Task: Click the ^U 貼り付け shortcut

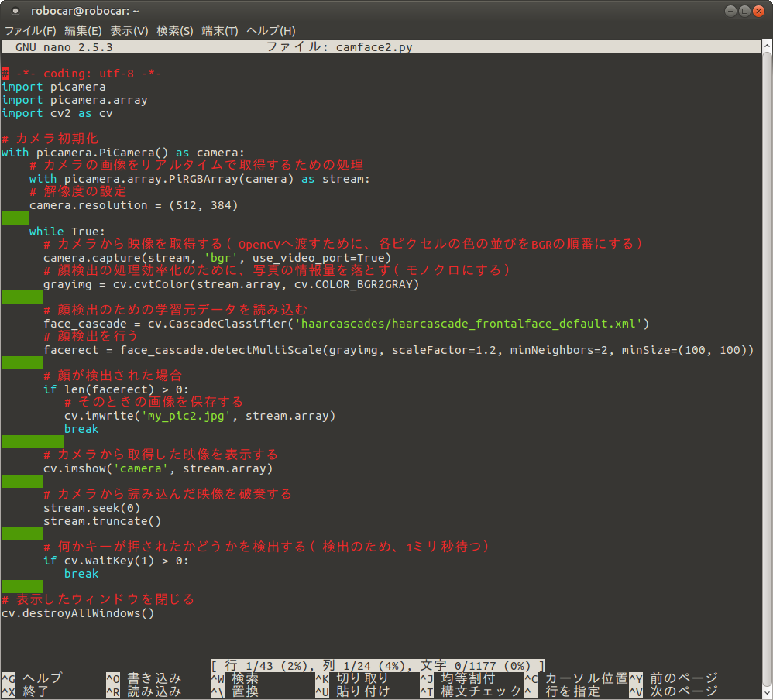Action: click(x=353, y=691)
